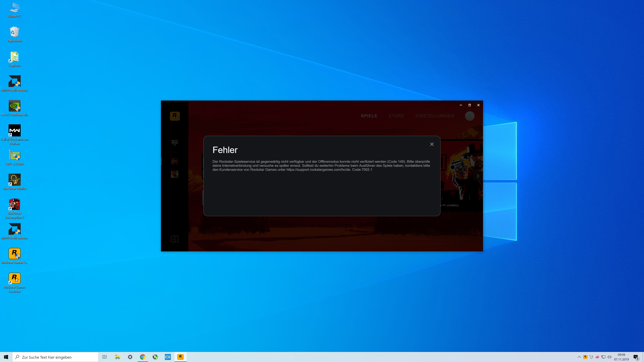
Task: Open the network status icon in the tray
Action: click(x=604, y=357)
